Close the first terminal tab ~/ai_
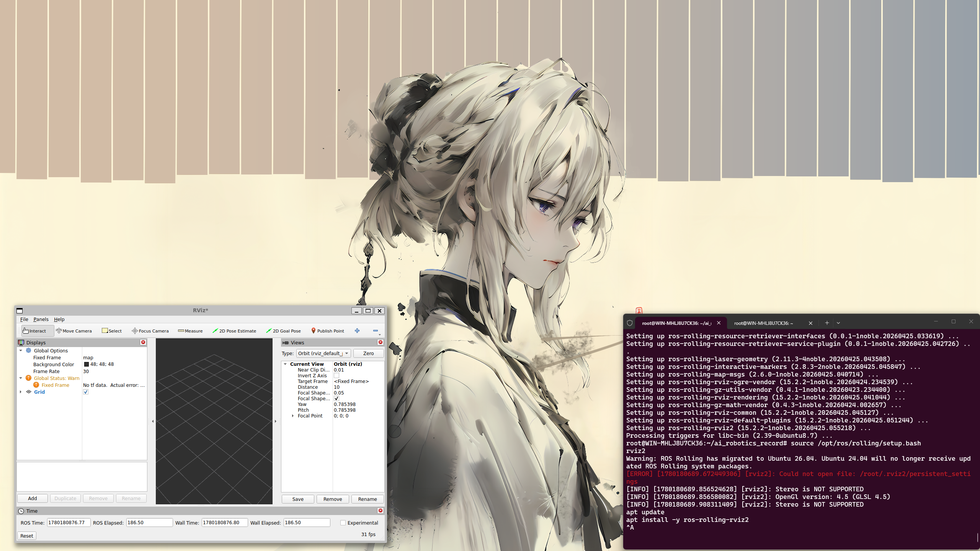The width and height of the screenshot is (980, 551). pos(719,323)
